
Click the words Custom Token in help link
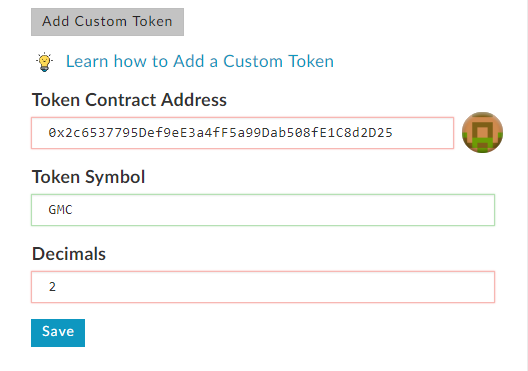278,61
